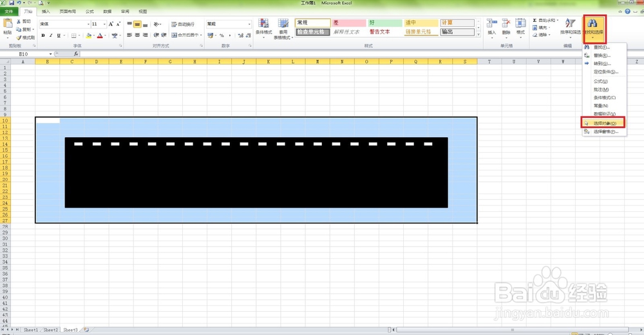The height and width of the screenshot is (335, 644).
Task: Click the Undo arrow icon
Action: pos(19,3)
